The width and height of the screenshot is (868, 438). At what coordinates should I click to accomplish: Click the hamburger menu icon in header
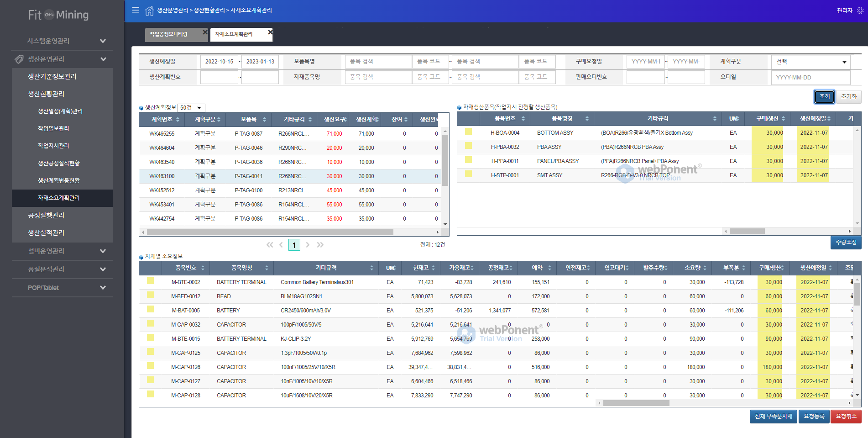136,10
